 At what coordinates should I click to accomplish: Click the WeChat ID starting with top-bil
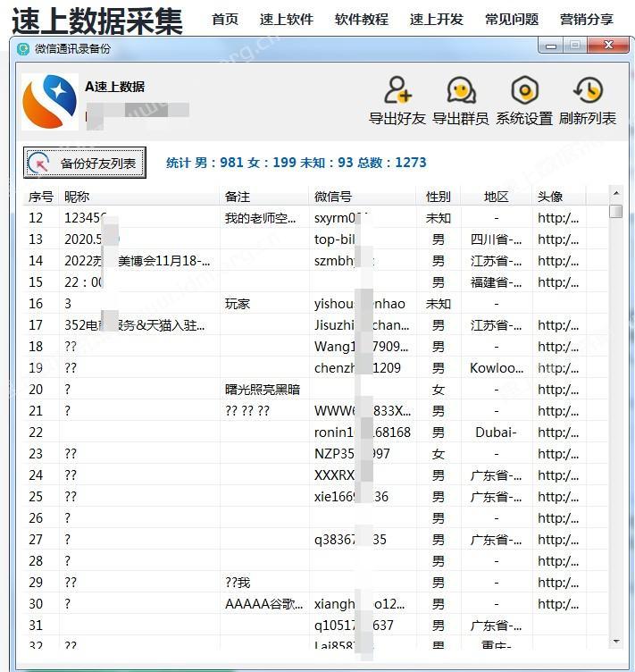(334, 239)
